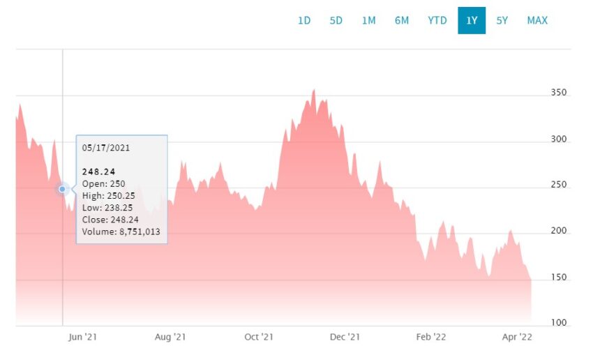Image resolution: width=593 pixels, height=364 pixels.
Task: Switch to 6M chart view
Action: [x=402, y=20]
